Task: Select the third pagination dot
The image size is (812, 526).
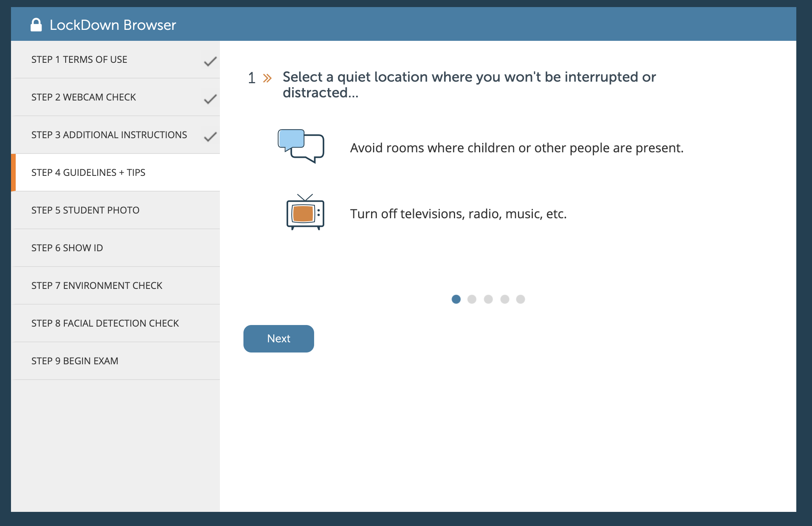Action: tap(488, 300)
